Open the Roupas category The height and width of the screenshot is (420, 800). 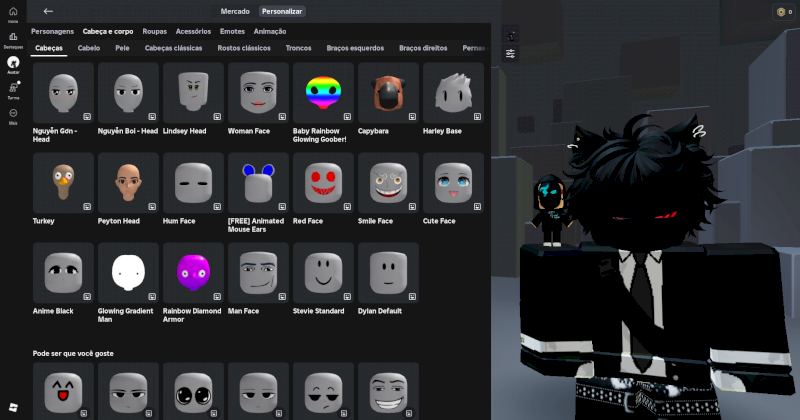pos(155,31)
